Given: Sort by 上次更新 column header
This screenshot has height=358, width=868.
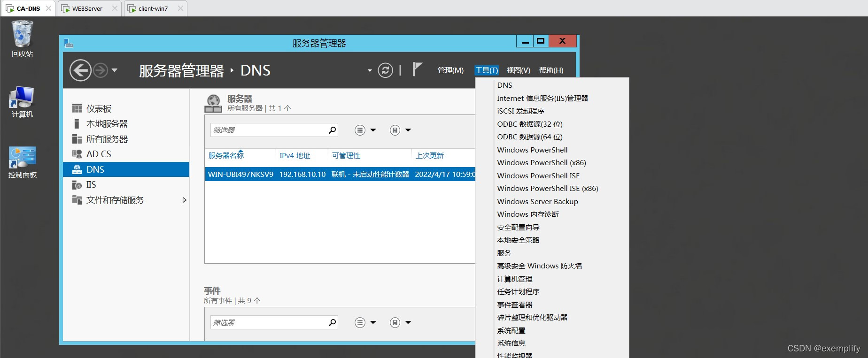Looking at the screenshot, I should 430,155.
